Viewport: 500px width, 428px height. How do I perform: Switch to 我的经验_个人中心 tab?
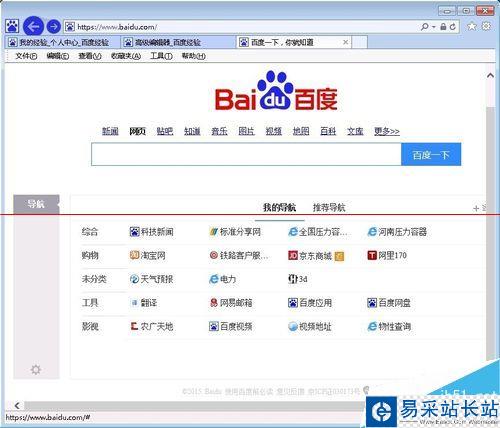pos(62,42)
